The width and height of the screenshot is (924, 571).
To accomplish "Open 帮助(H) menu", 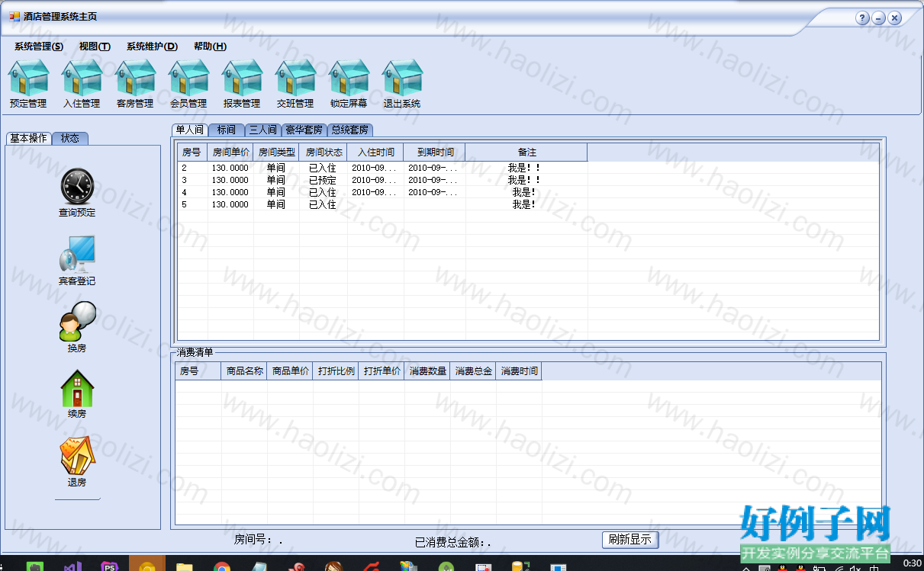I will point(210,47).
